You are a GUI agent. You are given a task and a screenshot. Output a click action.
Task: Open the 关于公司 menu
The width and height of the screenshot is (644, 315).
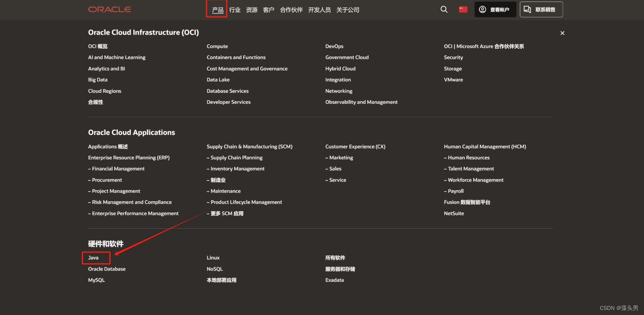click(348, 10)
